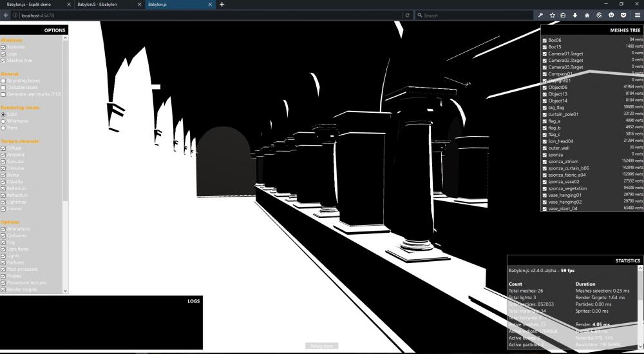Open the Pocket icon in toolbar
The height and width of the screenshot is (354, 644).
pos(623,15)
